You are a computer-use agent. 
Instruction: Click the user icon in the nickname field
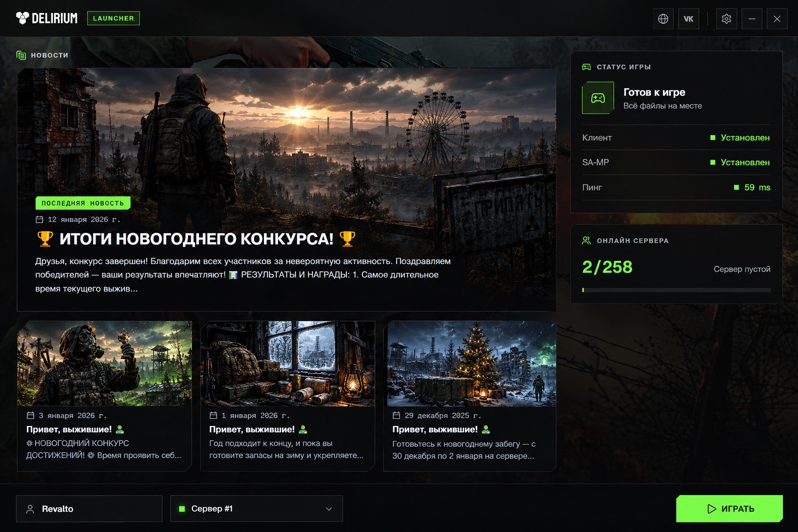point(30,509)
